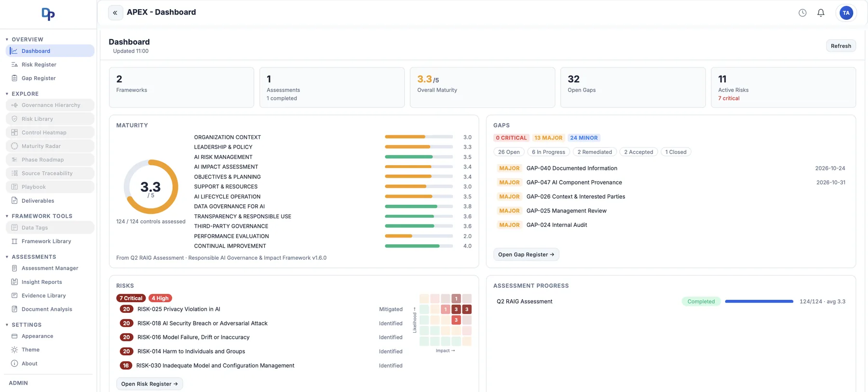Click the 3.3 maturity donut chart

coord(151,187)
